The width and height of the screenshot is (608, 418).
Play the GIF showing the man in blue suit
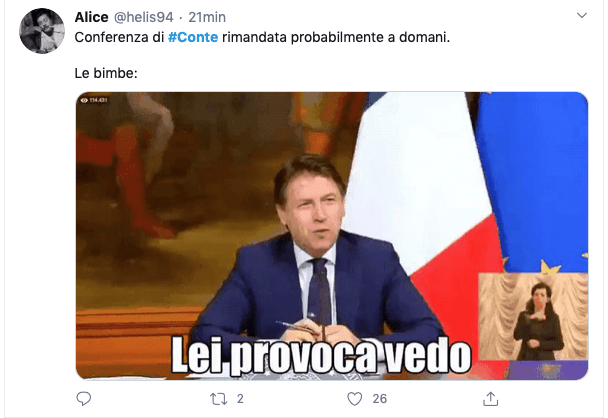pos(332,236)
